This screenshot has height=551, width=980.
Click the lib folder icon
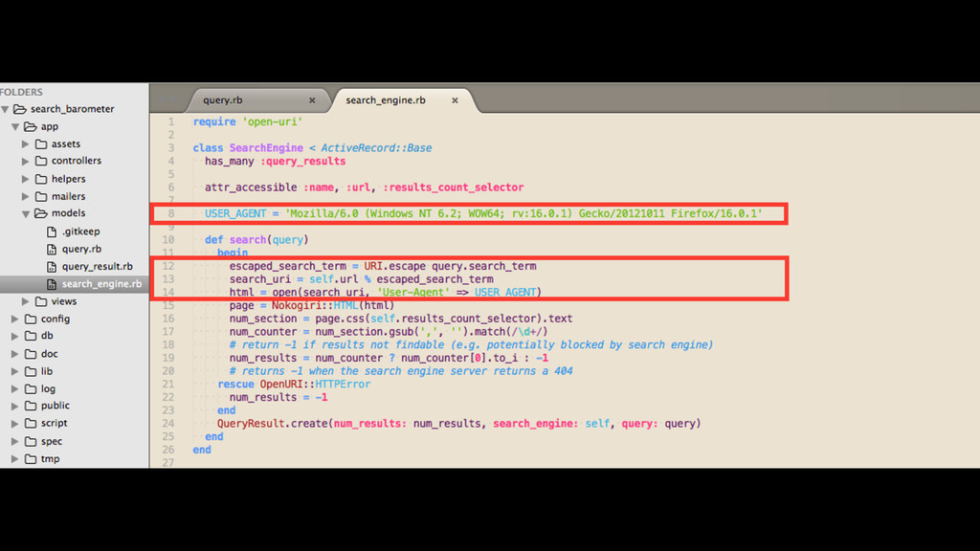(31, 372)
